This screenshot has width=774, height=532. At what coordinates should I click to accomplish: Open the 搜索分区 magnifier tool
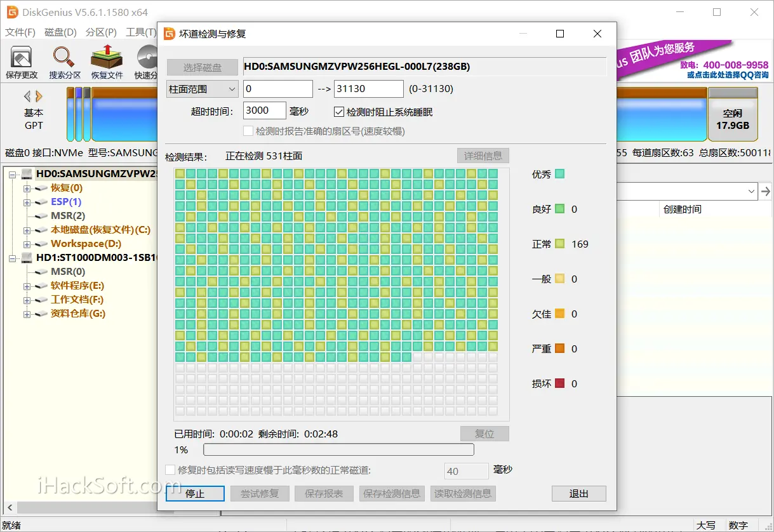pos(65,62)
